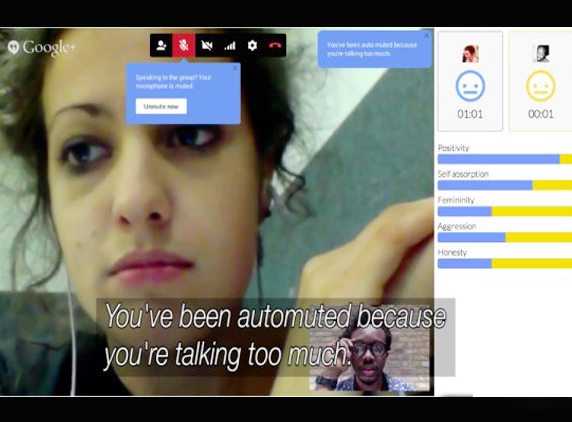Click the Self absorption bar
The height and width of the screenshot is (422, 572).
[x=505, y=185]
